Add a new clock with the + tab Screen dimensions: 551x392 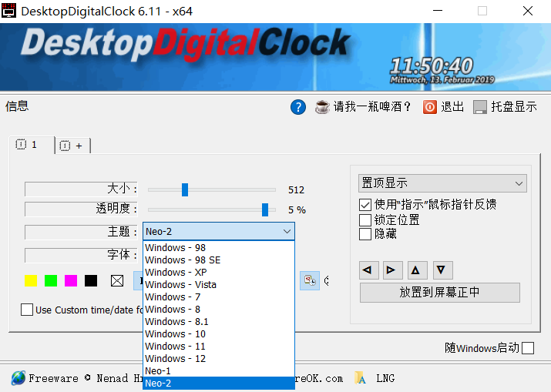pyautogui.click(x=72, y=146)
